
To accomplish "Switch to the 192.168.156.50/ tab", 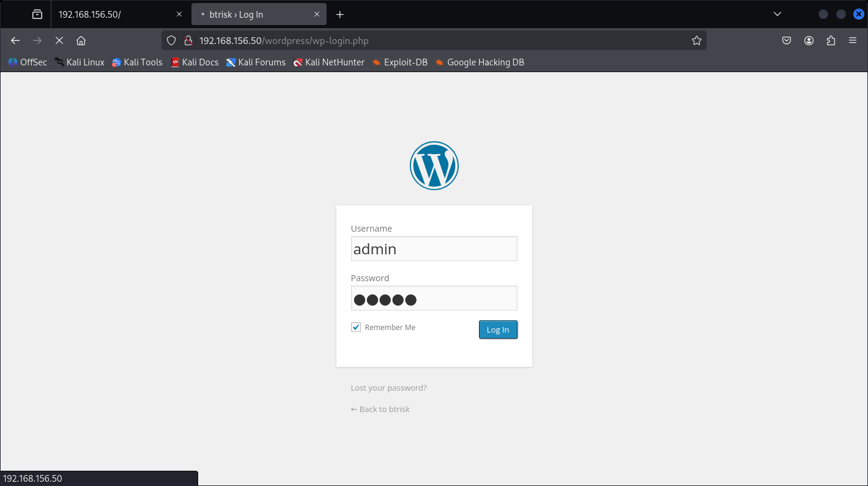I will pos(120,14).
